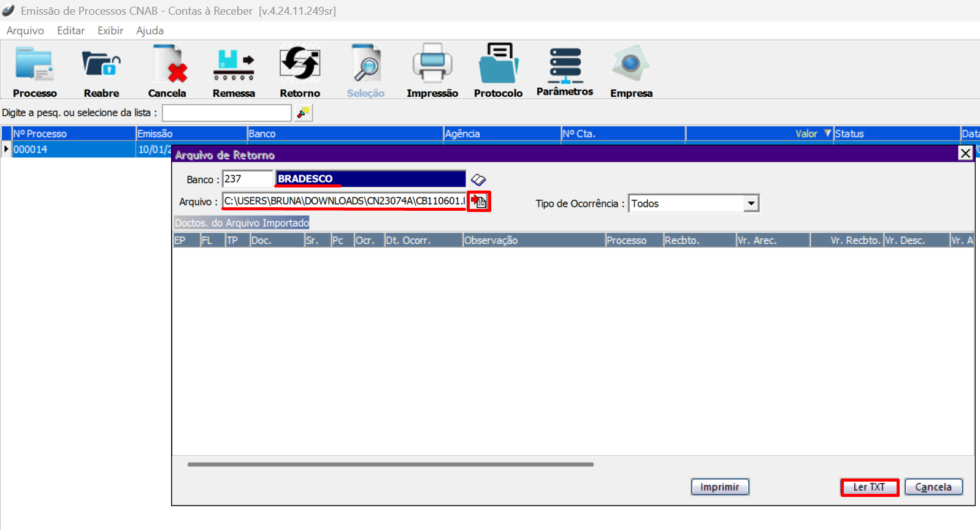Click the Processo toolbar icon

click(x=34, y=65)
